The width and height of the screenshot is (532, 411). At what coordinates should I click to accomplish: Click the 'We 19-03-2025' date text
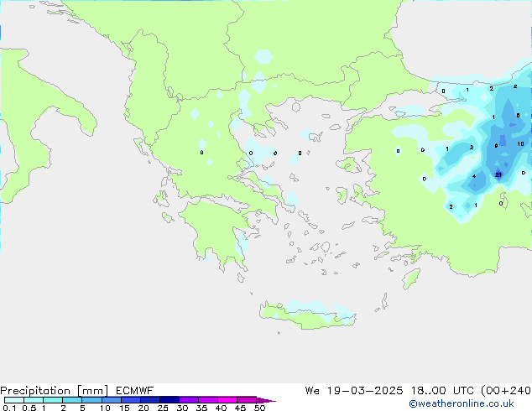pyautogui.click(x=354, y=391)
